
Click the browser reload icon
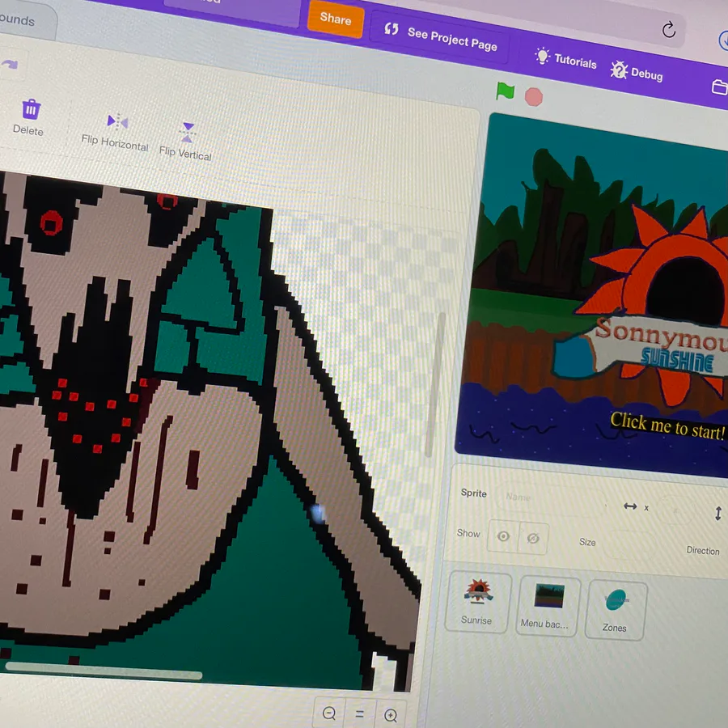coord(669,30)
